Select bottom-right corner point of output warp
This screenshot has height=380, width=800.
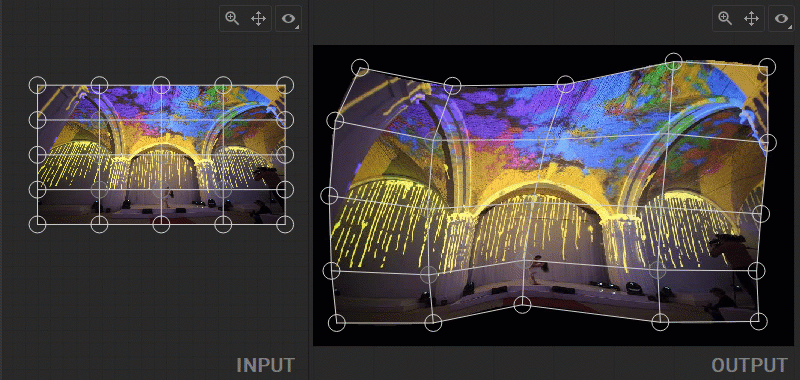(759, 321)
